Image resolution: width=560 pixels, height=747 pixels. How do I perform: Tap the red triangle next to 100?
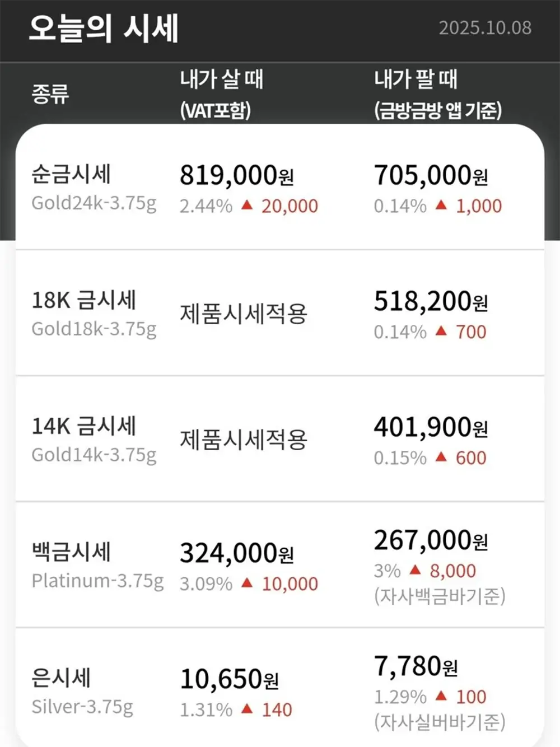[441, 695]
